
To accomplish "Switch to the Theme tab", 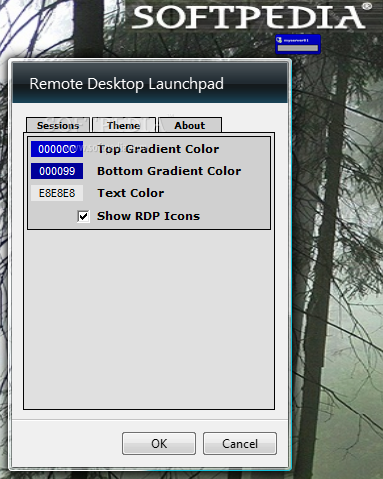I will click(x=124, y=125).
